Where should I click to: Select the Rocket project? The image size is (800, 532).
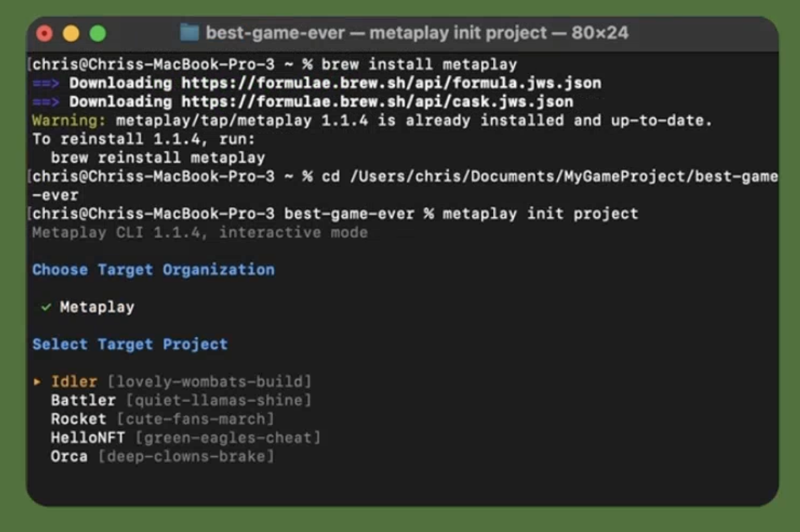[x=78, y=419]
